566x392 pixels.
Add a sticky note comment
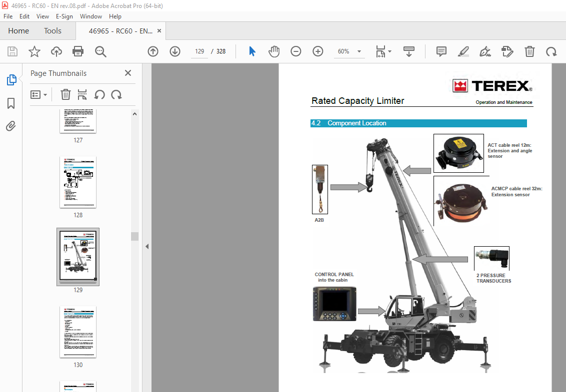point(441,51)
